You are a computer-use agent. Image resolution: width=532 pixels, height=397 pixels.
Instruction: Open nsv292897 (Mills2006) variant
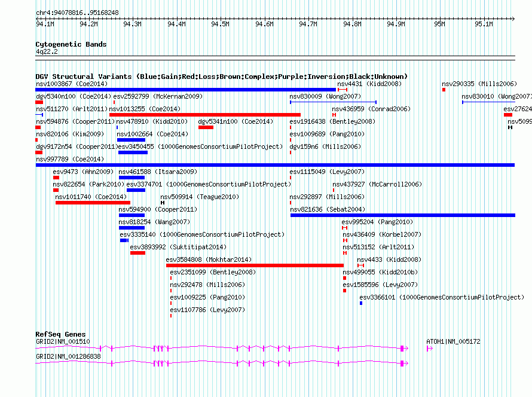[327, 197]
